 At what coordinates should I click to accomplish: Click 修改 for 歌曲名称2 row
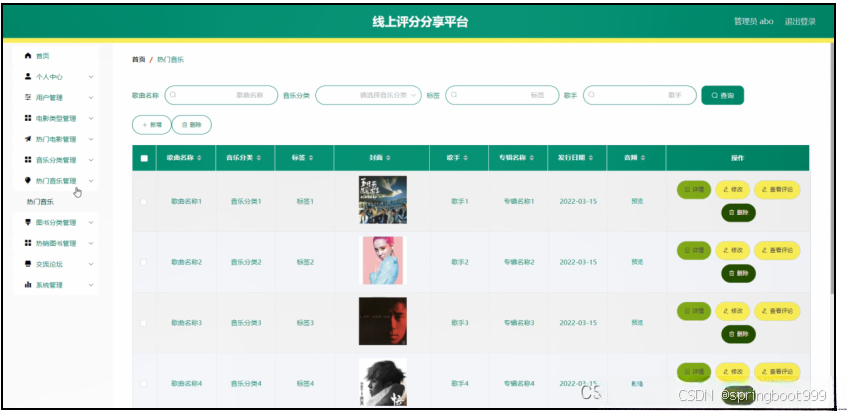[x=732, y=250]
